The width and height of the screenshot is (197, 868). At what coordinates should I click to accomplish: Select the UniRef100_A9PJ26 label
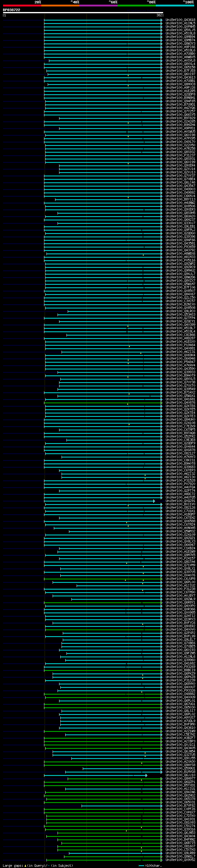[180, 88]
